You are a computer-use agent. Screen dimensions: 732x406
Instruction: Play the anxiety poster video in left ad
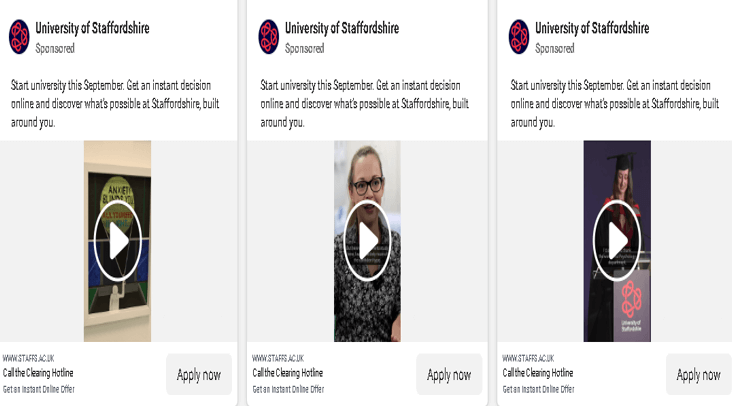(x=118, y=241)
